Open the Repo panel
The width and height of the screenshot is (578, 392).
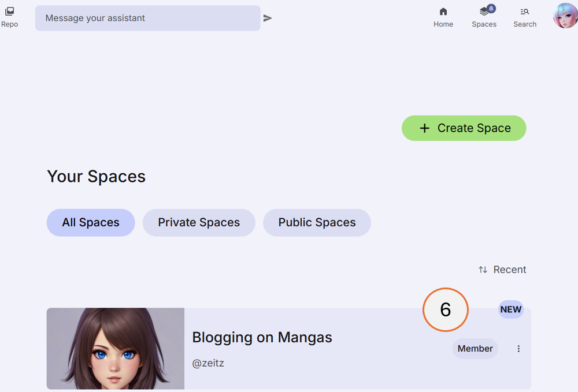9,16
